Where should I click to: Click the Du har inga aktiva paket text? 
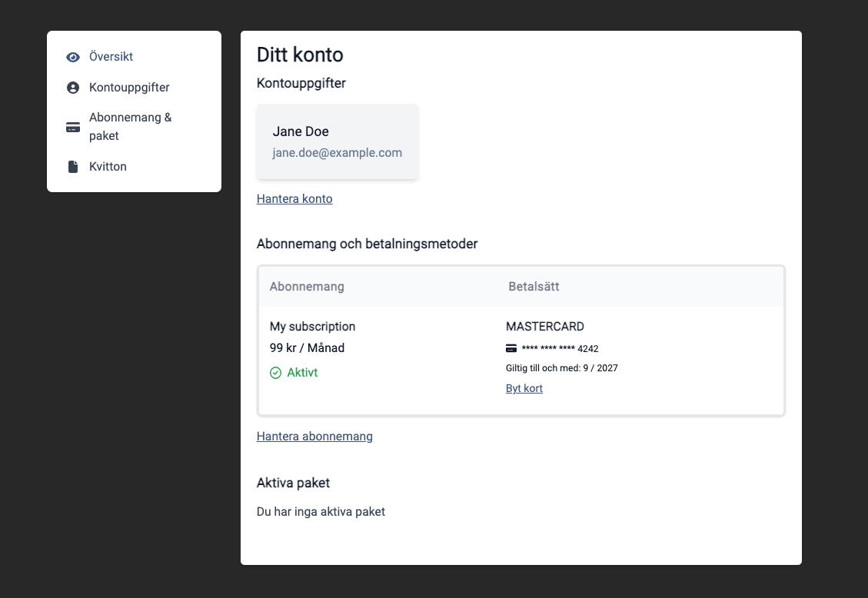coord(321,512)
